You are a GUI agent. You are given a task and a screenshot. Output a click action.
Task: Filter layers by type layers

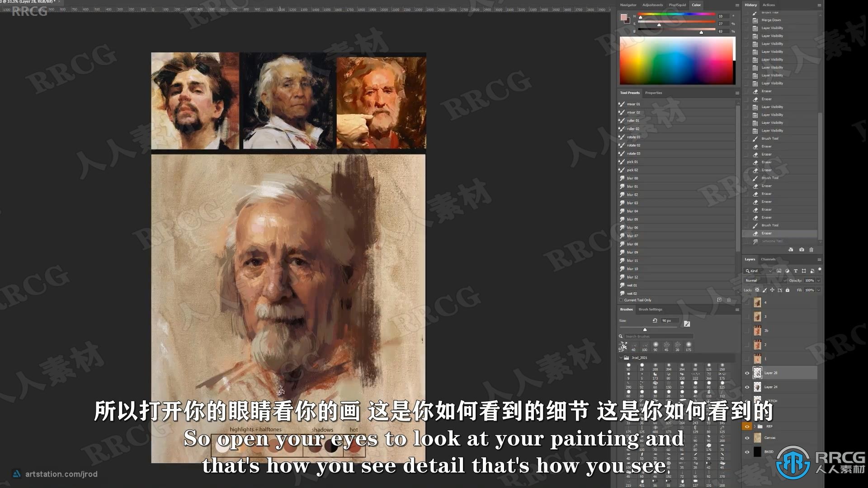[x=795, y=271]
